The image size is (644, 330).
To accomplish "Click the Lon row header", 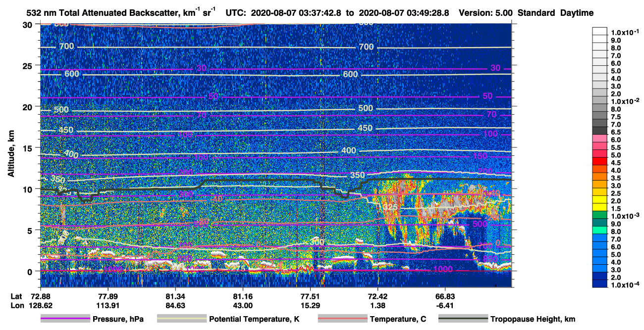I will (x=17, y=306).
